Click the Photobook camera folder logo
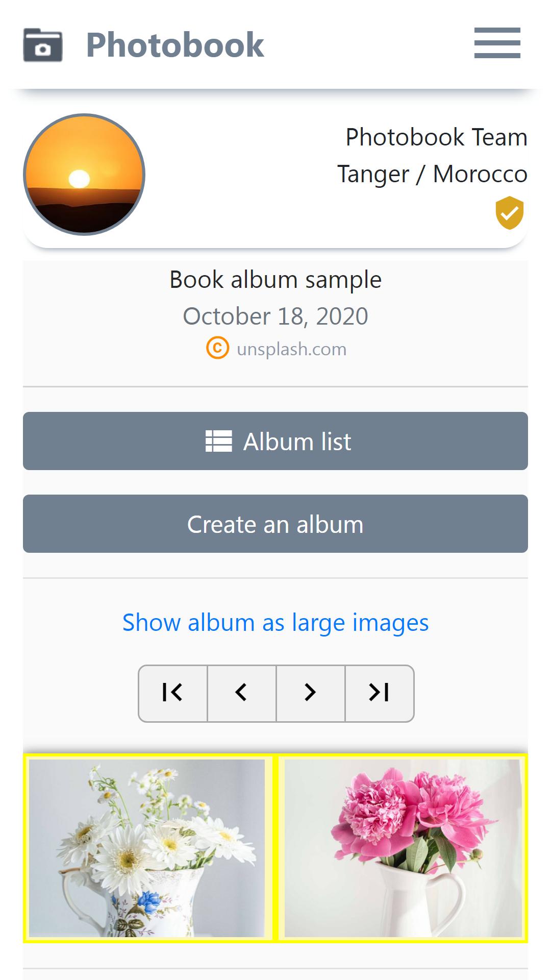 [43, 45]
